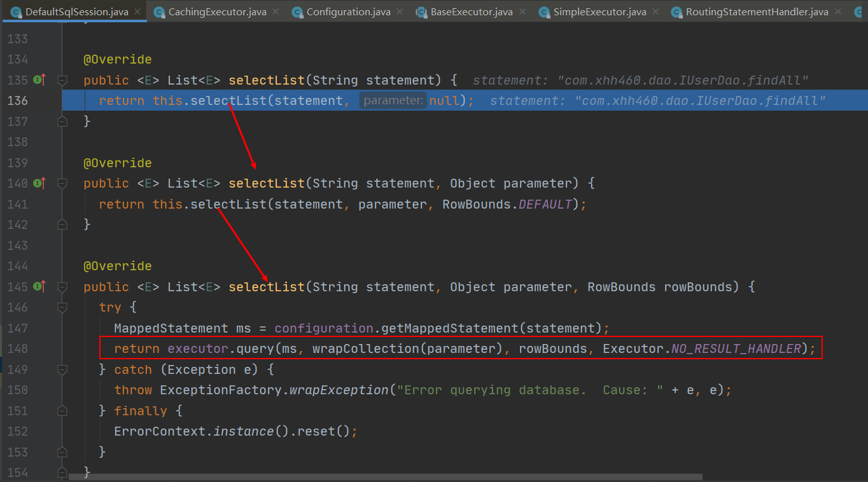Click the horizontal scrollbar of the editor

point(385,476)
